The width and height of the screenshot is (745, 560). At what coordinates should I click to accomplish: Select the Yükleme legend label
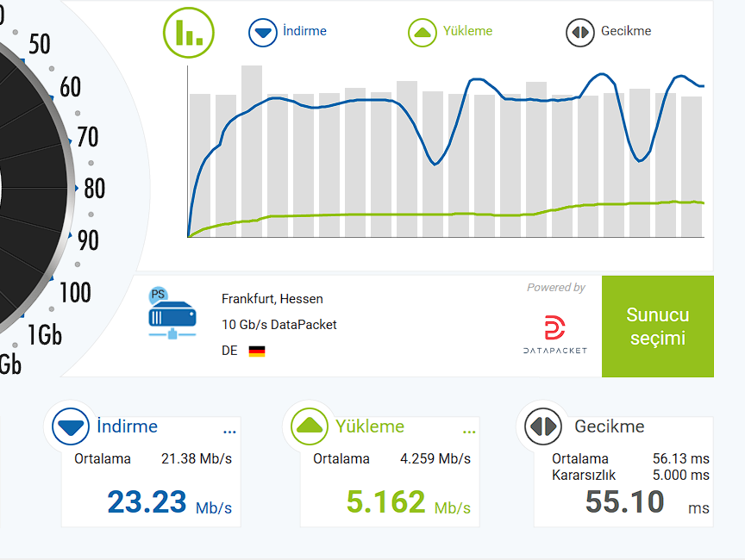pyautogui.click(x=467, y=31)
